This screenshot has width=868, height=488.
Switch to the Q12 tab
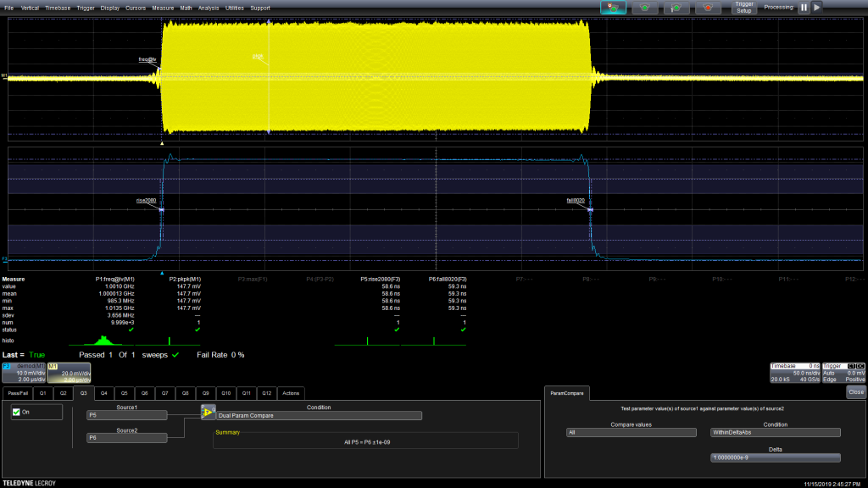click(267, 393)
